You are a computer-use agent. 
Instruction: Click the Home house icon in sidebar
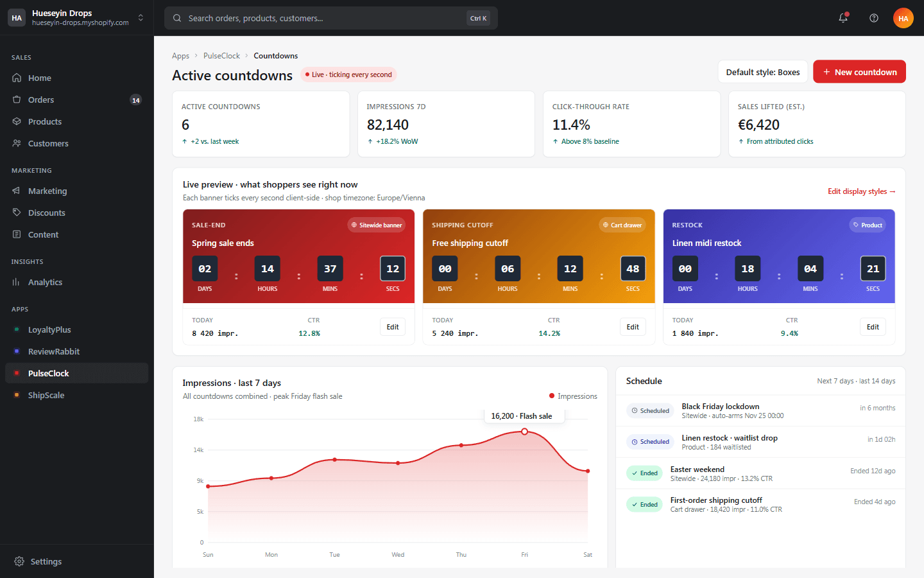click(x=17, y=78)
